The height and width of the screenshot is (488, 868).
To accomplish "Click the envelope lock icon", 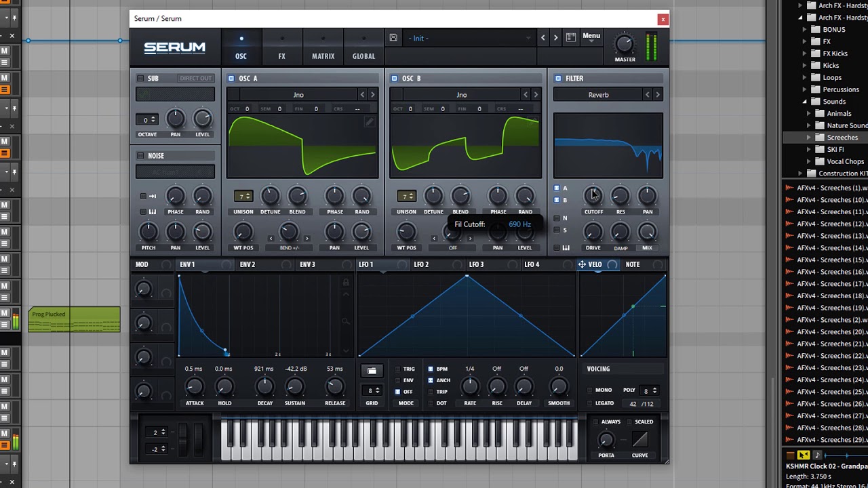I will (x=346, y=282).
